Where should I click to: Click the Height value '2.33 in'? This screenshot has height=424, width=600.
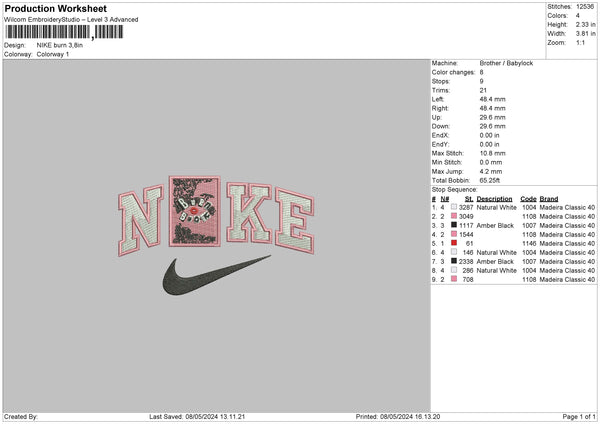[x=586, y=24]
